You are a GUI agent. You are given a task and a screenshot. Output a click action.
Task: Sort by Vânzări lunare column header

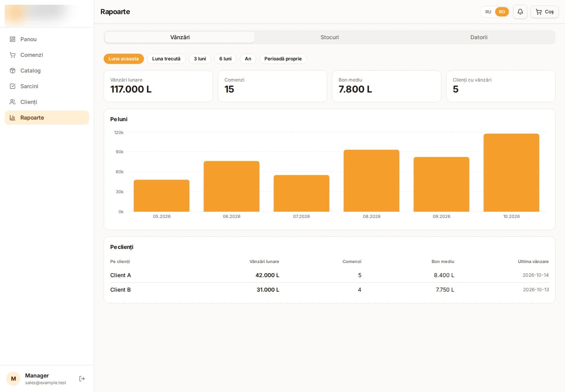pos(264,261)
